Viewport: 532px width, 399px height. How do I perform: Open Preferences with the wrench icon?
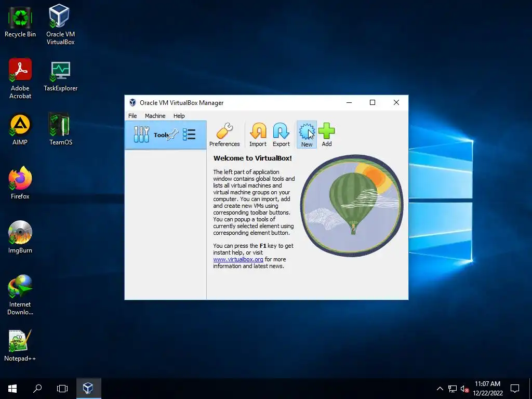(224, 135)
